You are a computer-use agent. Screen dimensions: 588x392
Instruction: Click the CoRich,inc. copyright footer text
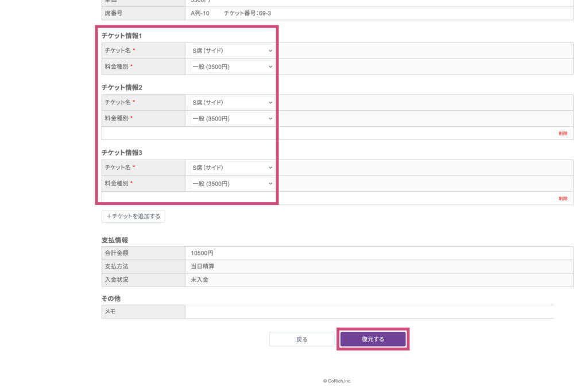click(x=336, y=381)
